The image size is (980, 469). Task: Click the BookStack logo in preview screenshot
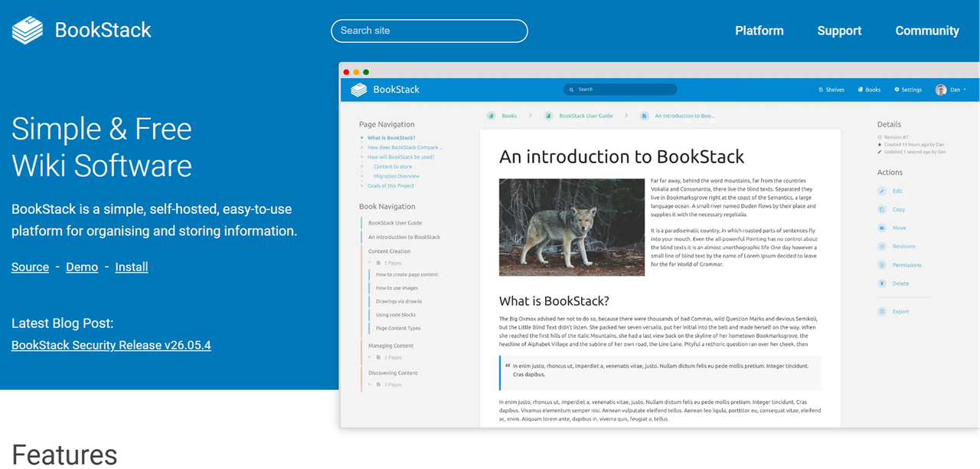[x=359, y=90]
